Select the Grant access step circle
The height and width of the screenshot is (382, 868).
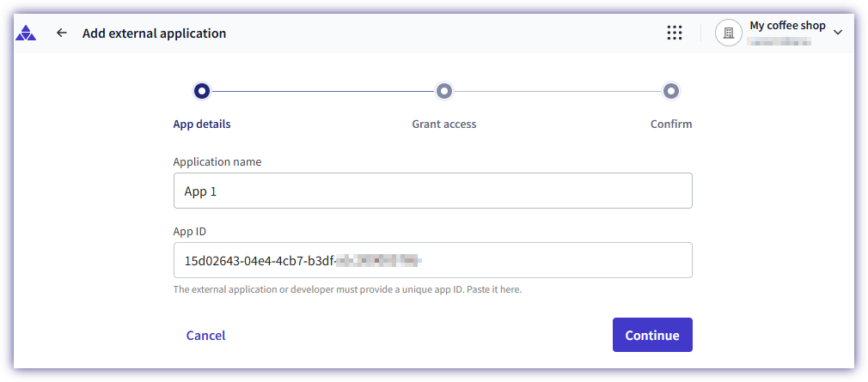pos(444,91)
